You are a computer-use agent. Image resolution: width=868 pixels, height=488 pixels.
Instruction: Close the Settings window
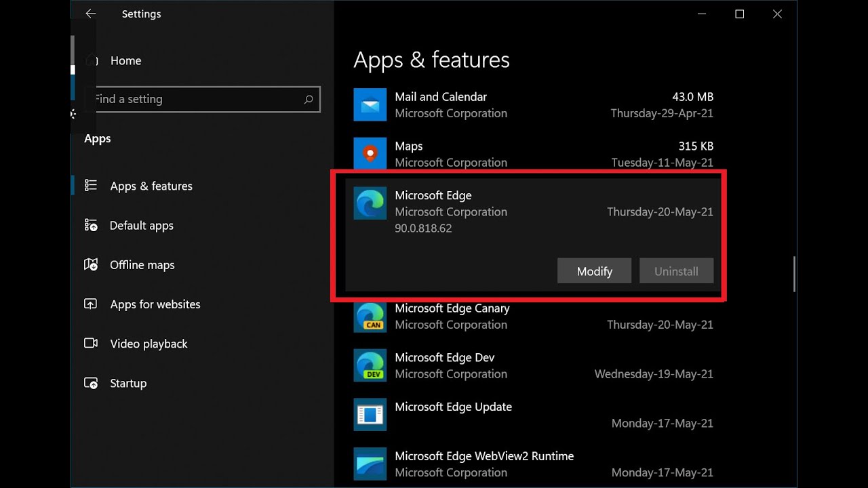click(x=777, y=14)
